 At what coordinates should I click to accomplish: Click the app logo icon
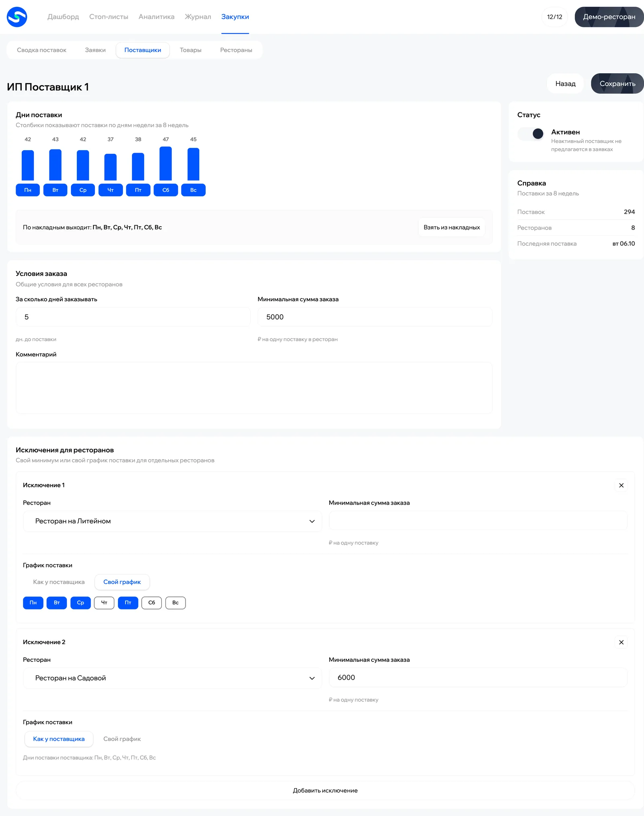17,17
